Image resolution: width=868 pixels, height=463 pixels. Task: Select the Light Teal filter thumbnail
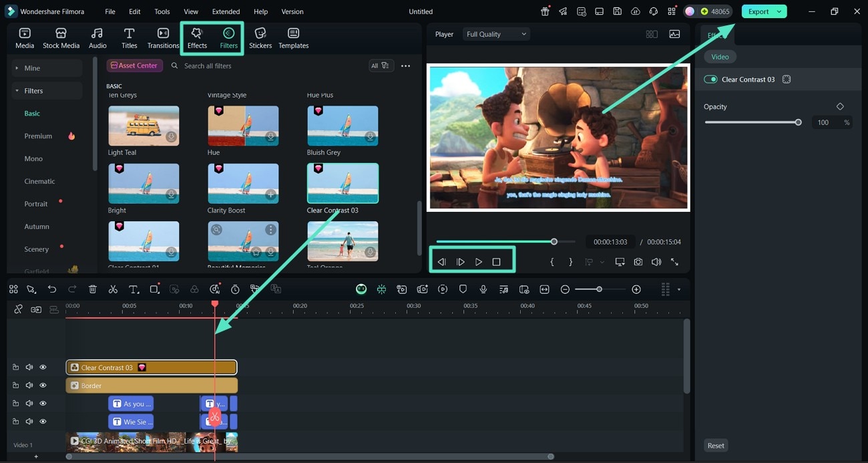[144, 126]
